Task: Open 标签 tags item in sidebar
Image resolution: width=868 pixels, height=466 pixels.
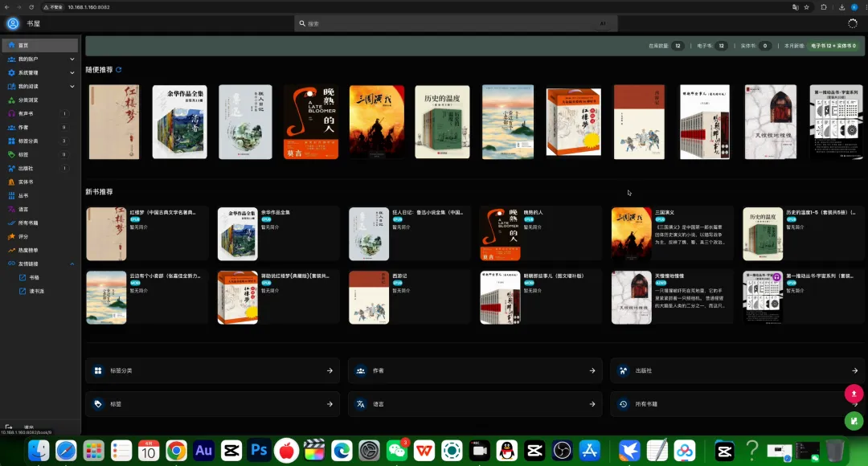Action: click(40, 154)
